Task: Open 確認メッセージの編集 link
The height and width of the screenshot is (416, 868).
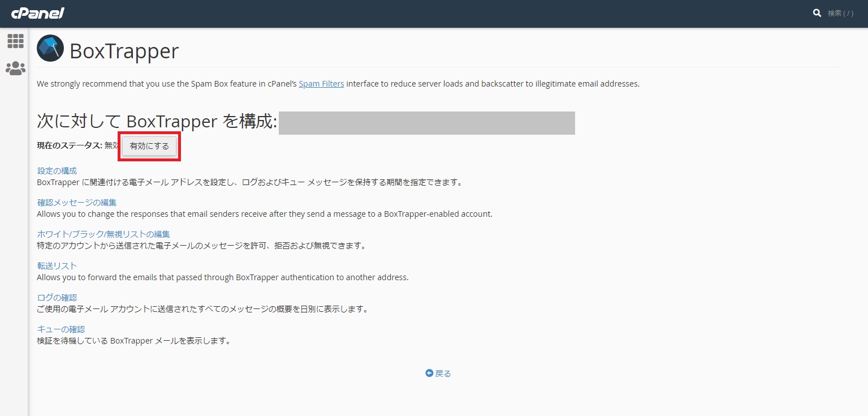Action: click(x=77, y=202)
